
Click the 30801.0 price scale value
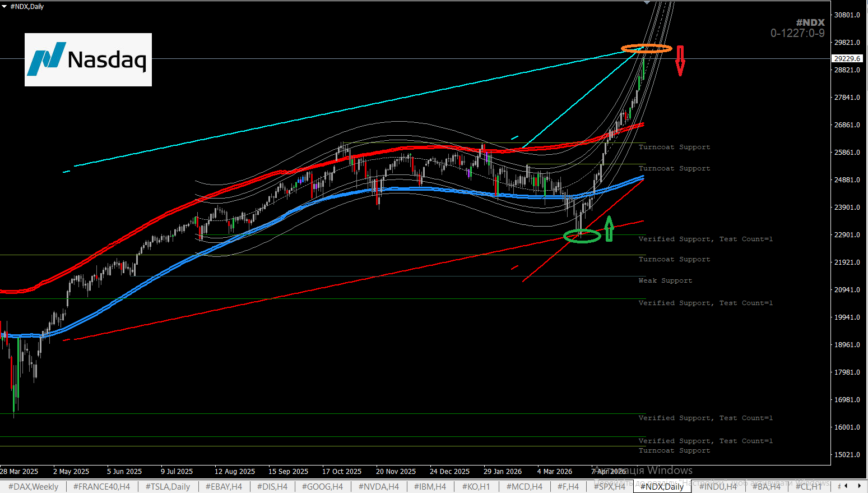click(847, 15)
